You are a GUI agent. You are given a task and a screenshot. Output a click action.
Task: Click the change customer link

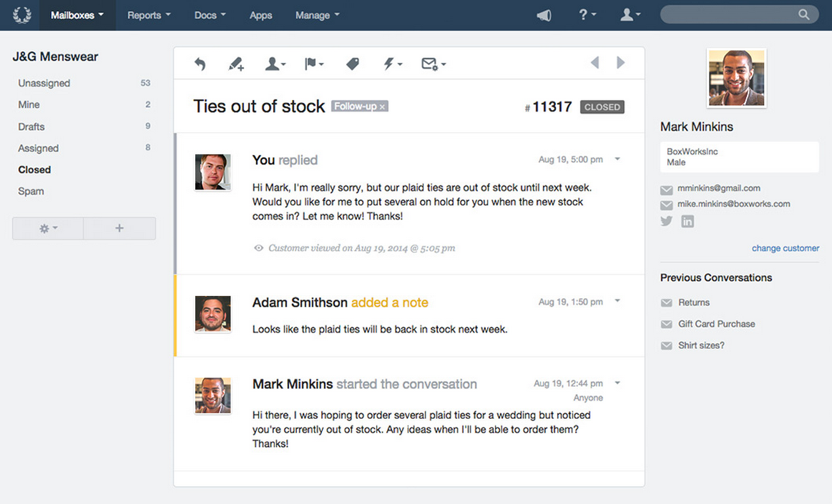[x=785, y=248]
